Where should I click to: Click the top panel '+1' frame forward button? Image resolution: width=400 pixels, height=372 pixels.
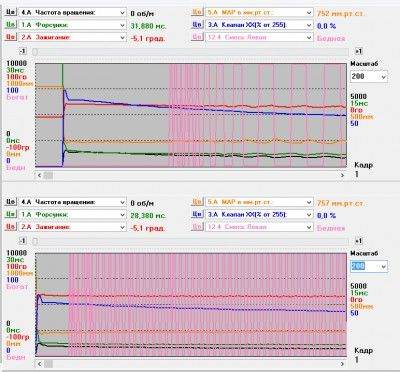359,51
